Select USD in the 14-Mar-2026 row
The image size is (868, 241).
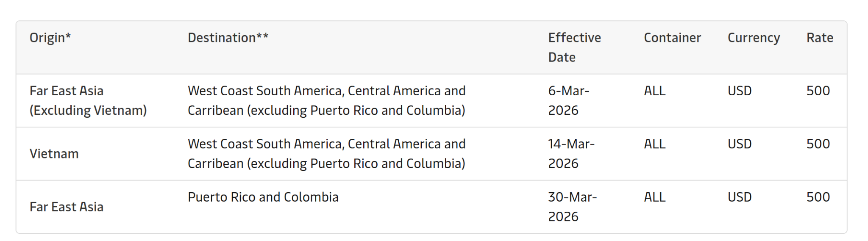(740, 144)
